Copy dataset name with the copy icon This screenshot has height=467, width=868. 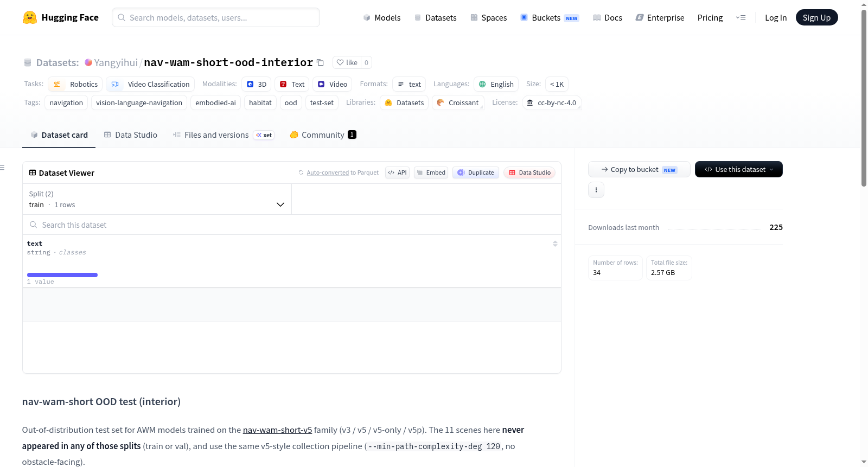pyautogui.click(x=320, y=62)
